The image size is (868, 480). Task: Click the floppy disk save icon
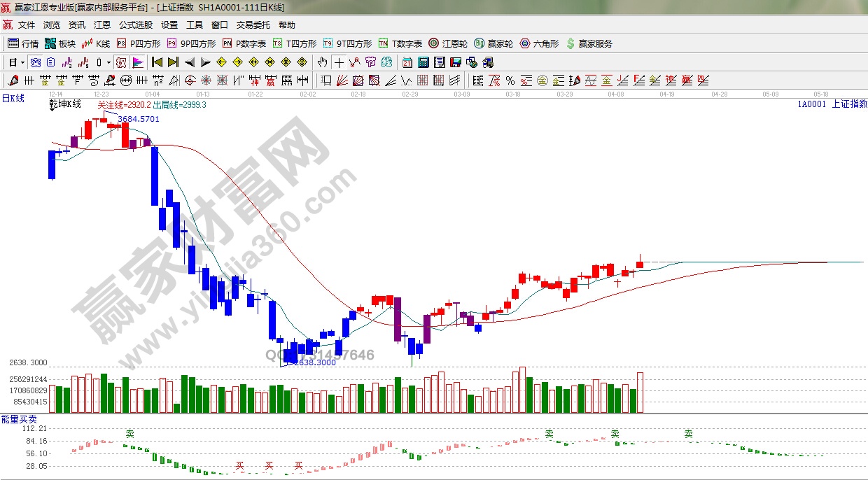456,62
